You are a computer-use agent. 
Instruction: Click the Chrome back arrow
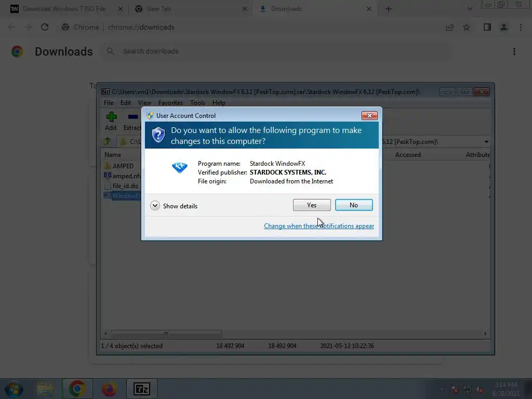pos(11,27)
